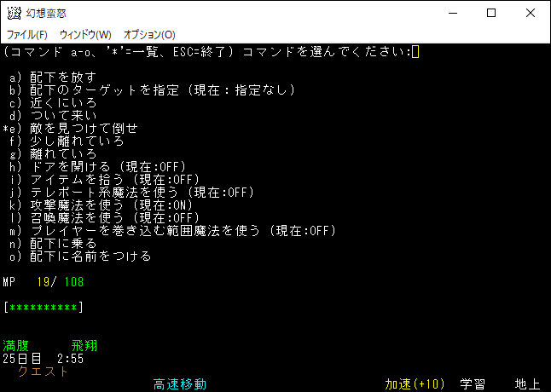
Task: Open the ファイル(F) menu
Action: pos(28,35)
